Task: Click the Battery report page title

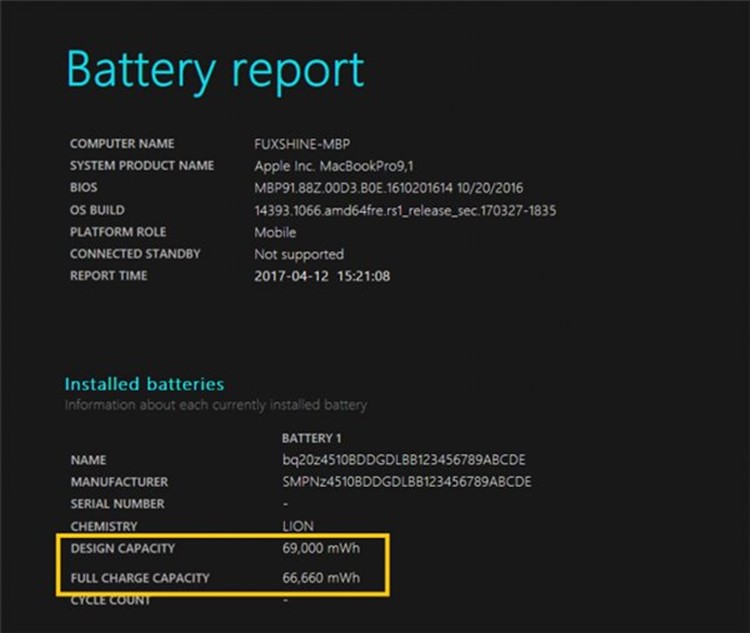Action: [x=215, y=69]
